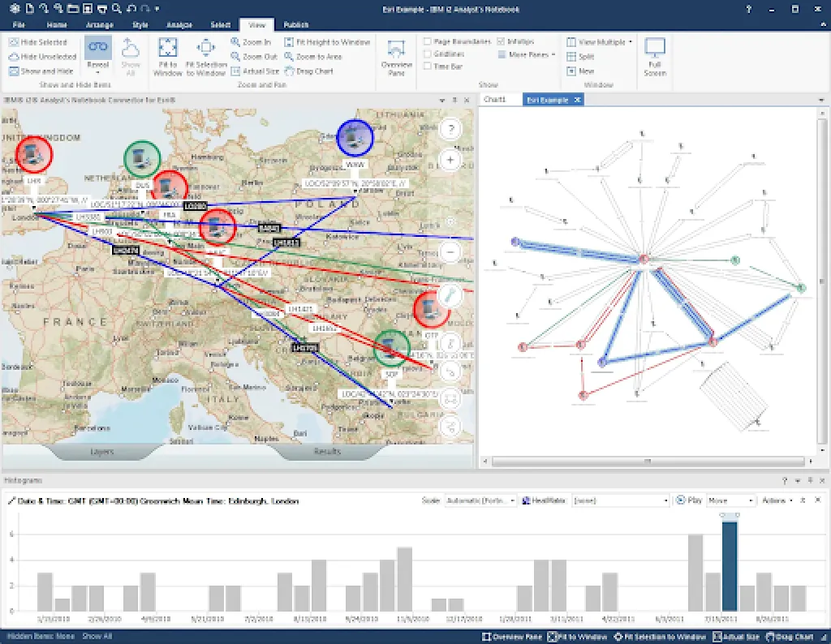Open the Scale dropdown in the histogram panel
Viewport: 831px width, 644px height.
pos(480,500)
